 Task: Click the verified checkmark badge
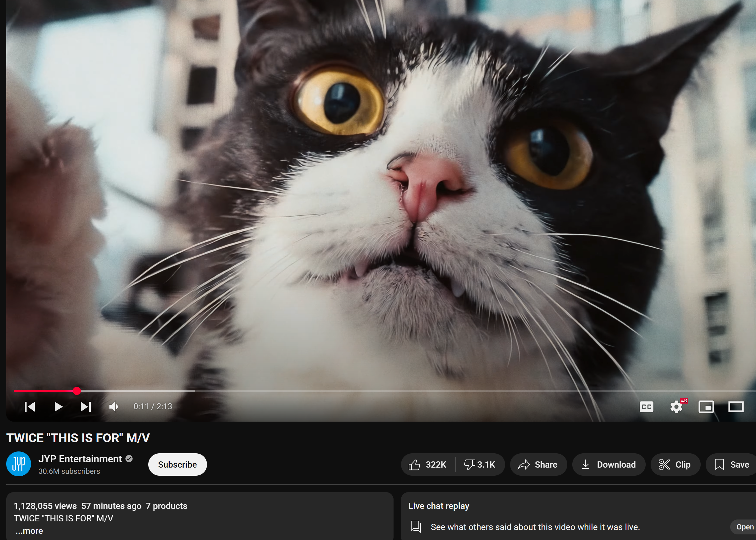click(129, 459)
